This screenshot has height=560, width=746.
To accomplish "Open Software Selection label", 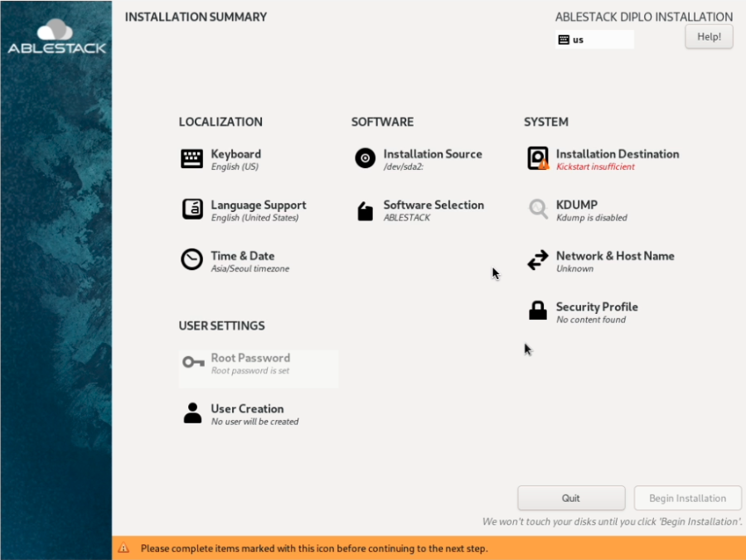I will (x=434, y=205).
